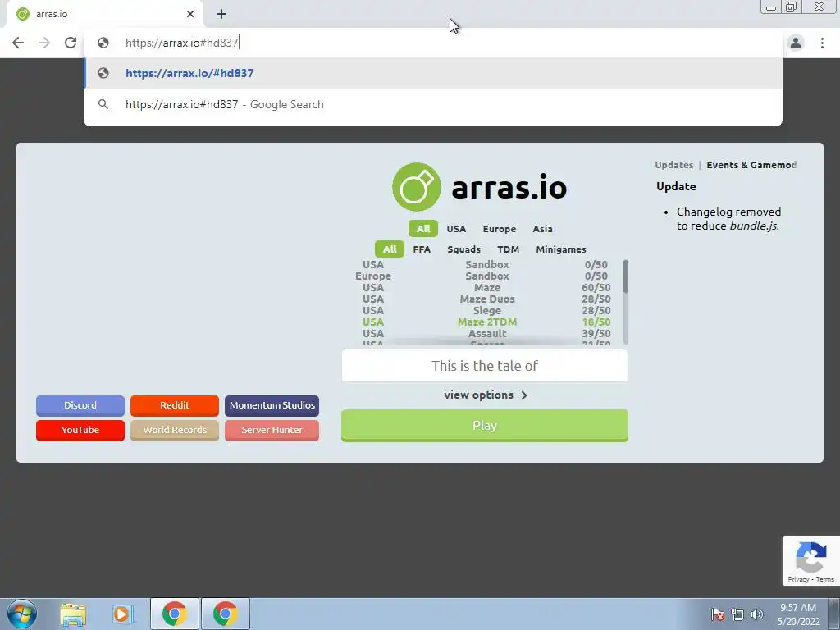Open Windows Explorer from the taskbar

(x=73, y=614)
